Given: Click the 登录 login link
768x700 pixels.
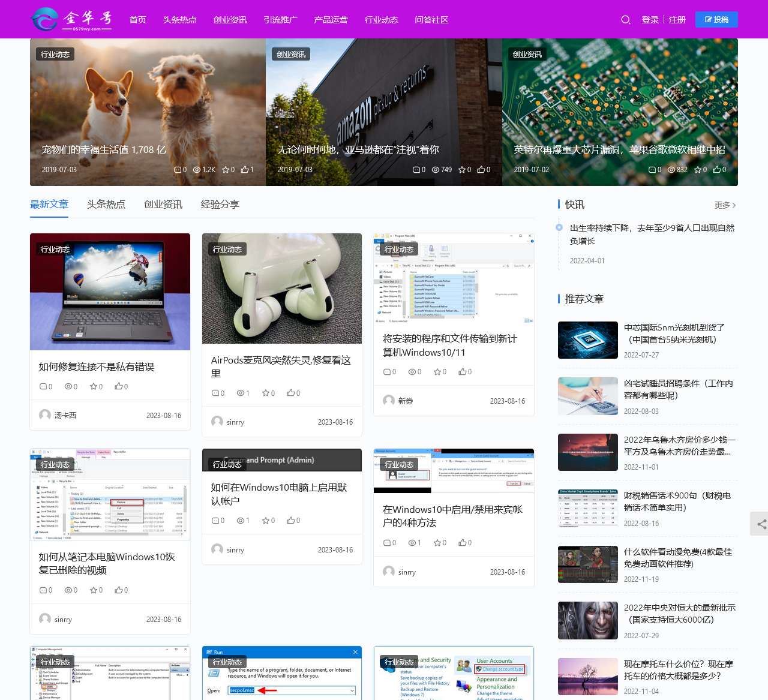Looking at the screenshot, I should [x=650, y=20].
